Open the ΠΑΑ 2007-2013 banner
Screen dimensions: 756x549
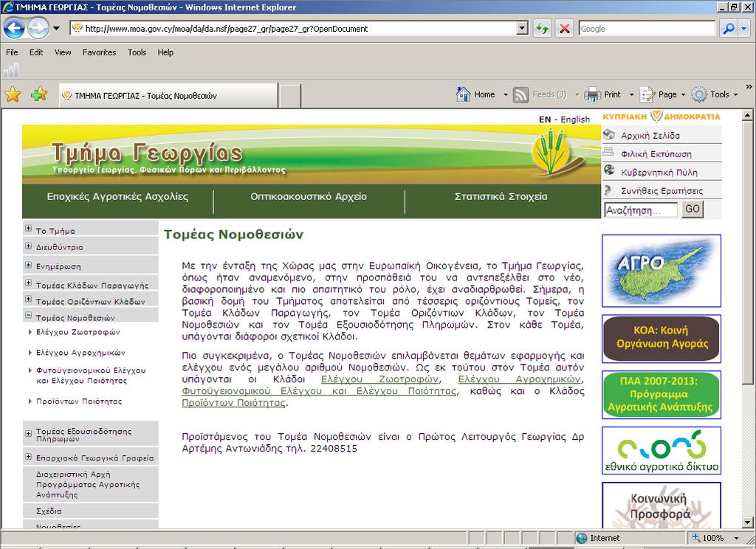tap(661, 395)
